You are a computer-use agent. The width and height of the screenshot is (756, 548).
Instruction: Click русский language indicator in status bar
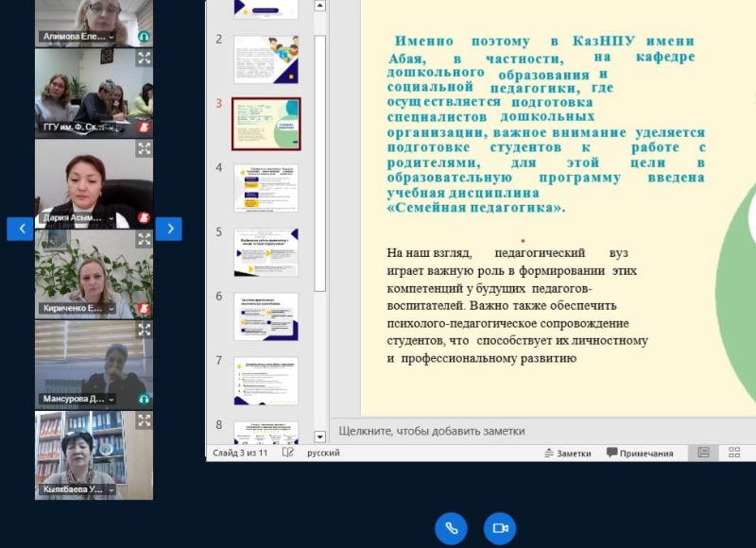pos(324,453)
